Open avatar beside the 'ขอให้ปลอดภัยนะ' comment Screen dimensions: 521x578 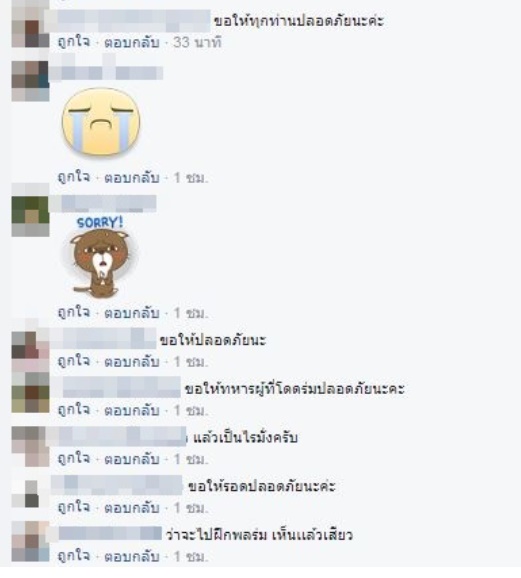pos(30,351)
